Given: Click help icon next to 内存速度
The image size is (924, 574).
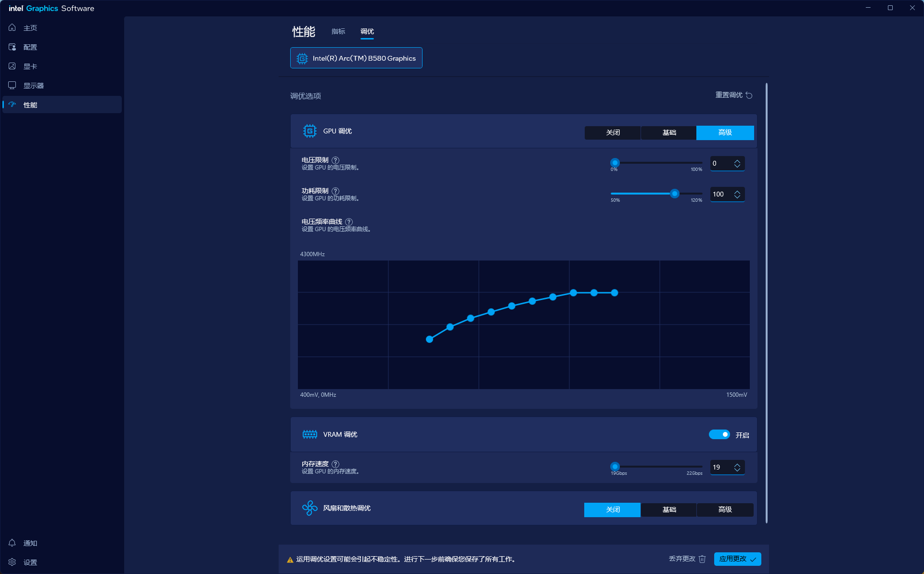Looking at the screenshot, I should [x=335, y=464].
